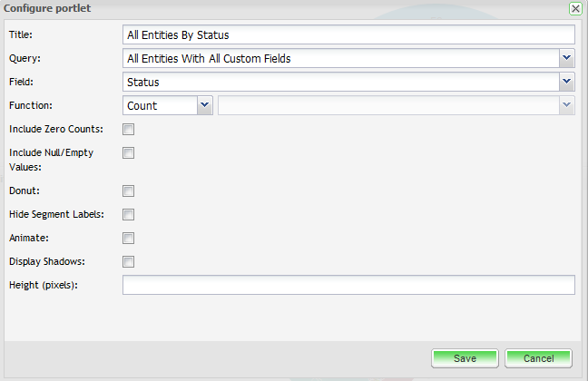
Task: Close the Configure portlet dialog
Action: (575, 8)
